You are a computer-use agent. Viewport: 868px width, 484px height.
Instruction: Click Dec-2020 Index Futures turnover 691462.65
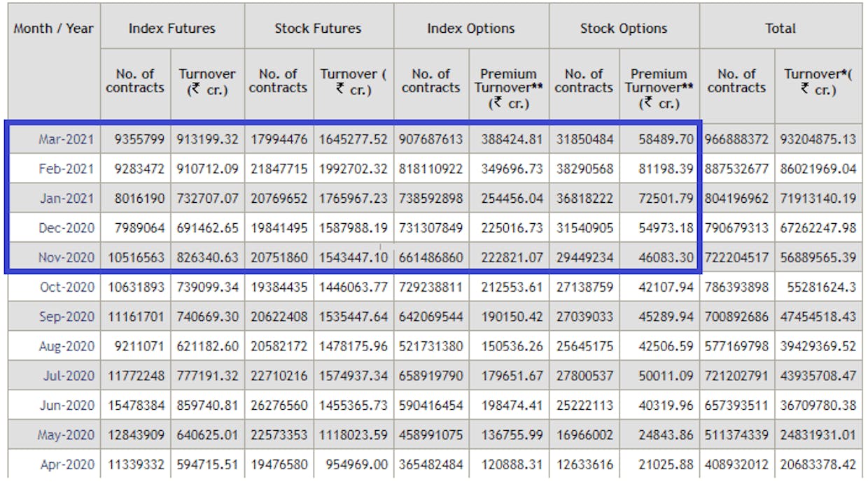click(x=208, y=228)
